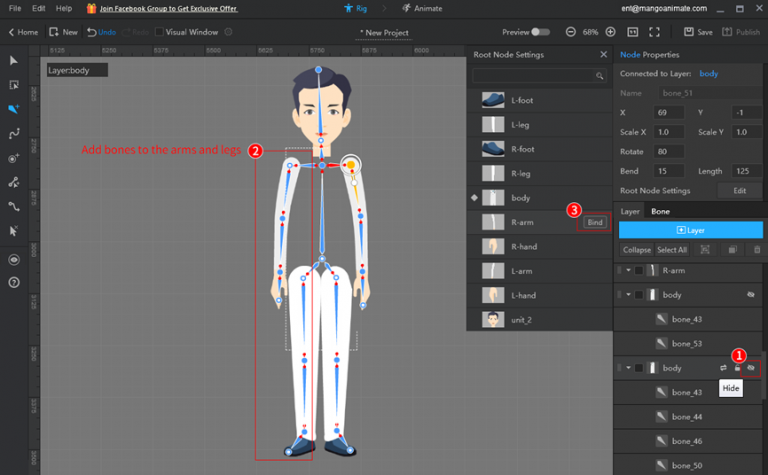Click the duplicate layer icon

pyautogui.click(x=732, y=250)
